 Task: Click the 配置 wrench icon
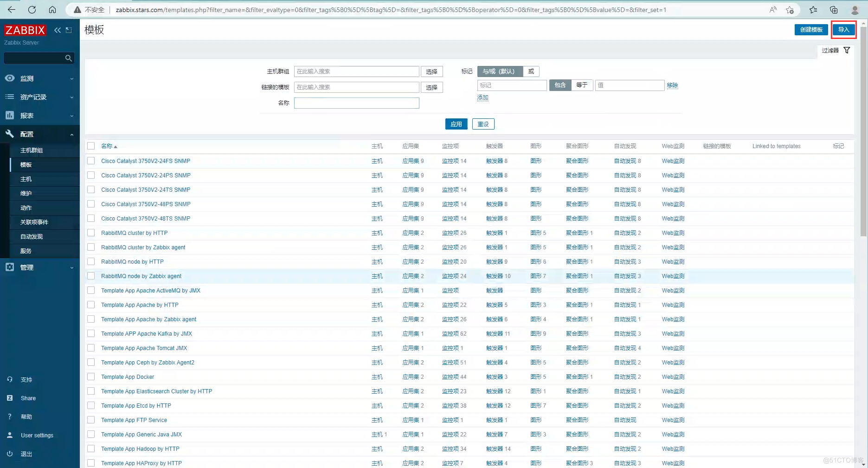coord(10,134)
